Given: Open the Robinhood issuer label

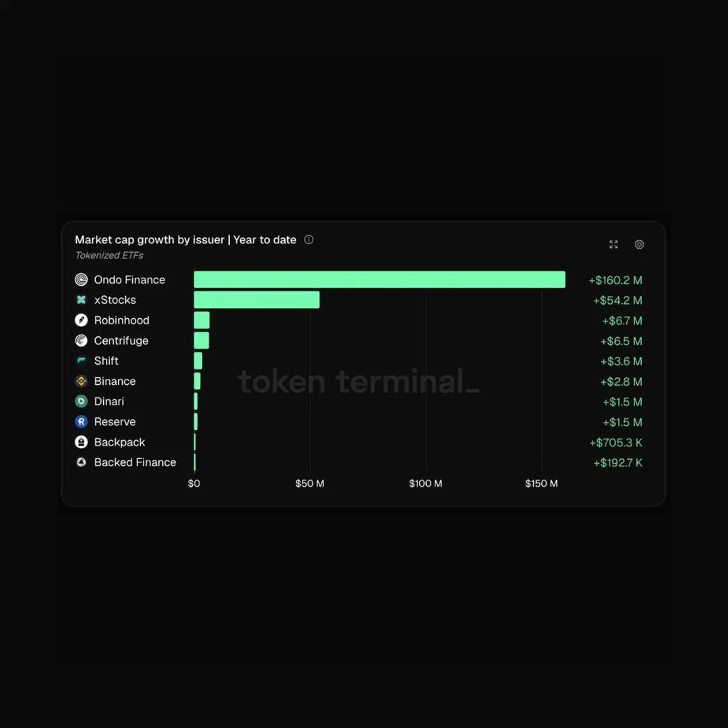Looking at the screenshot, I should (x=121, y=320).
